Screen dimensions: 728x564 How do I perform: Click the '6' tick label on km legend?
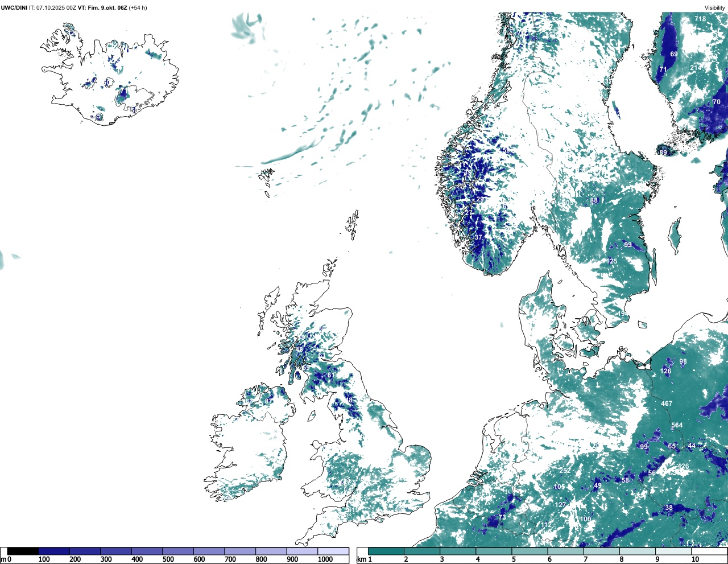coord(549,559)
